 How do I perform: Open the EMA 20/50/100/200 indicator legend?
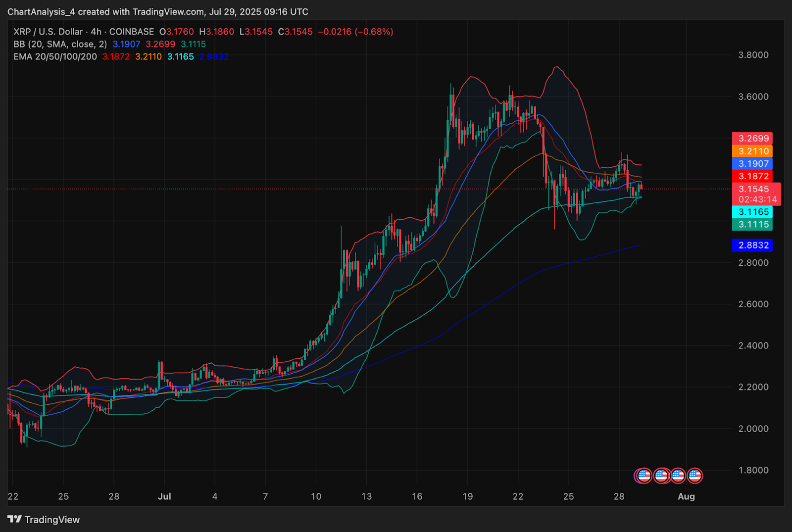(55, 57)
